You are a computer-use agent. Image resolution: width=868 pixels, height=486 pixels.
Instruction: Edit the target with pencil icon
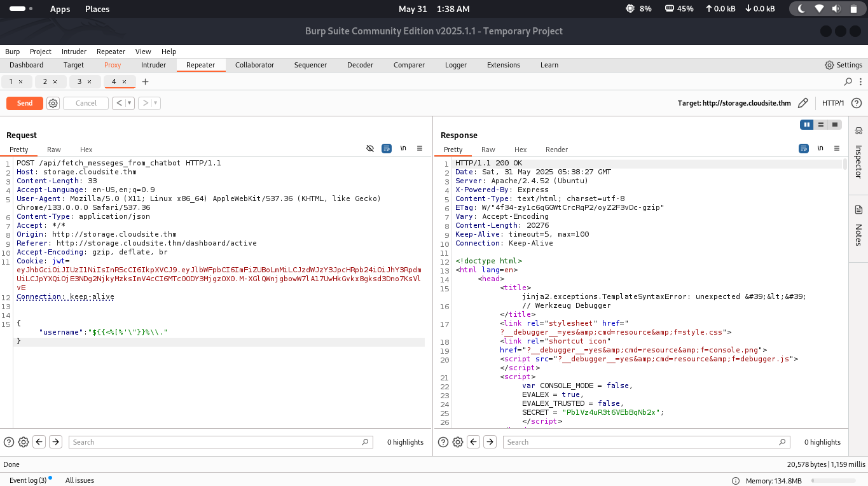[803, 103]
